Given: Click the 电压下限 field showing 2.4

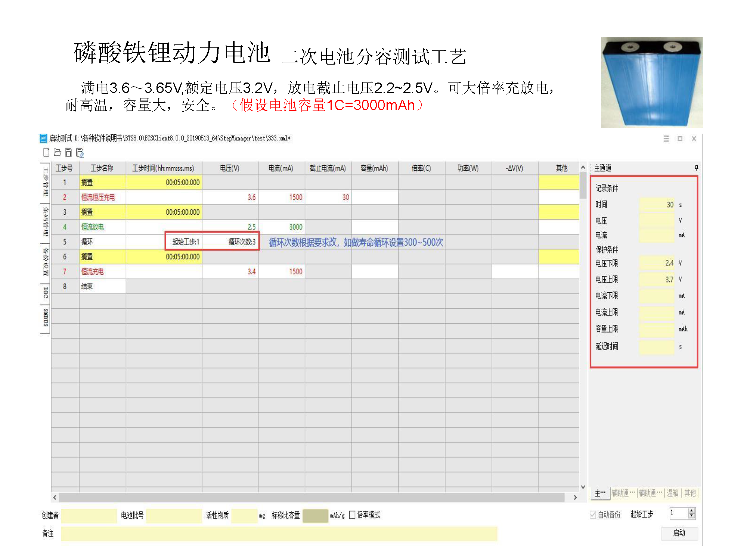Looking at the screenshot, I should coord(657,263).
